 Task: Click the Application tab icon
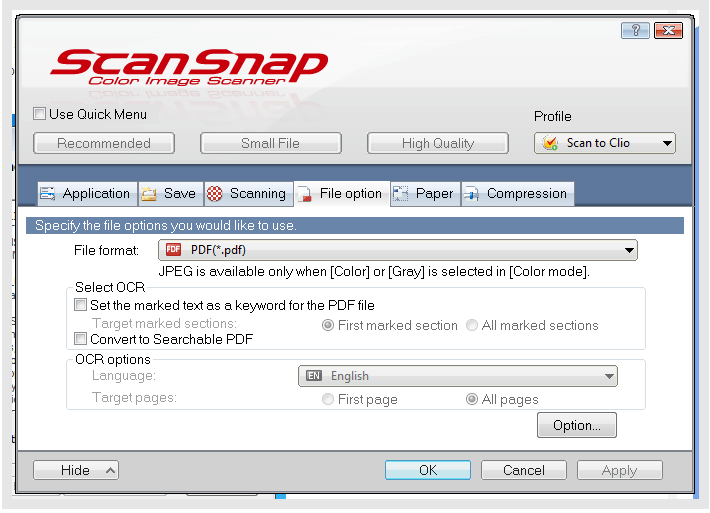point(48,194)
